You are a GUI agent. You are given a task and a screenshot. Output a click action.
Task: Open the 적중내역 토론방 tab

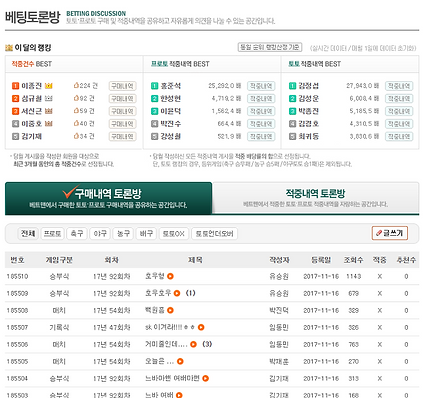tap(316, 198)
